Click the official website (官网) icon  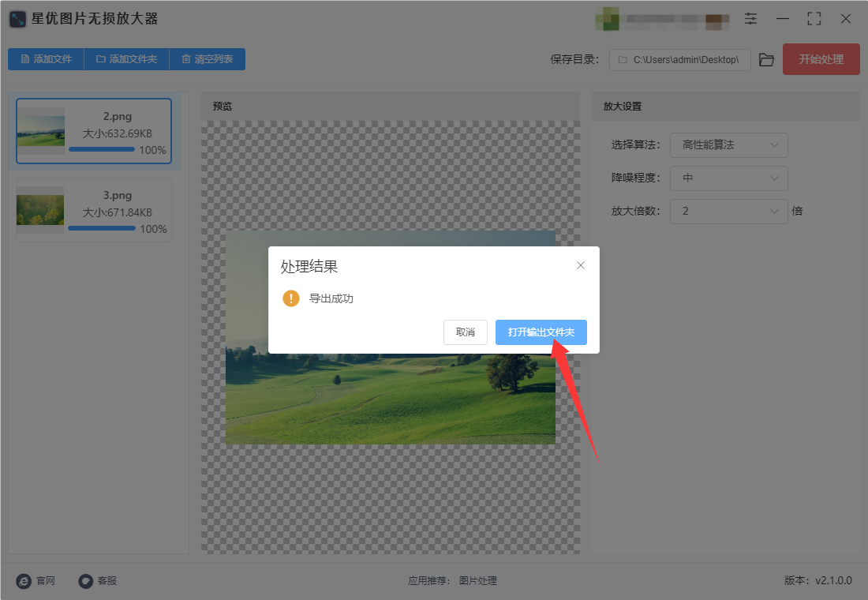tap(24, 580)
